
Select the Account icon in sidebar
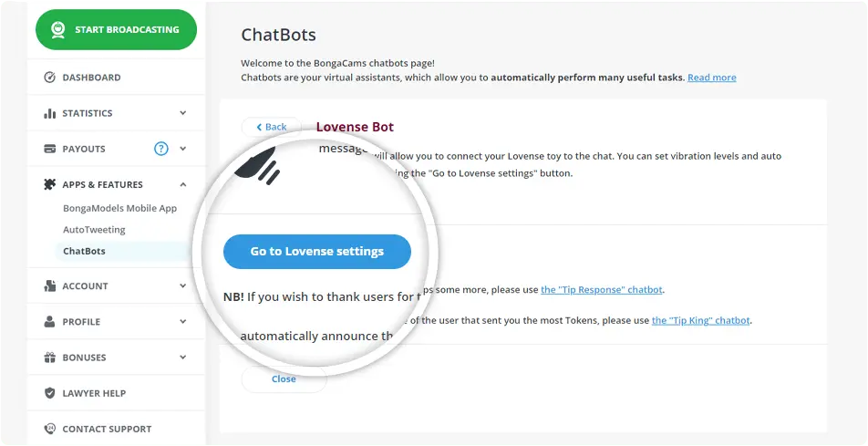coord(49,285)
